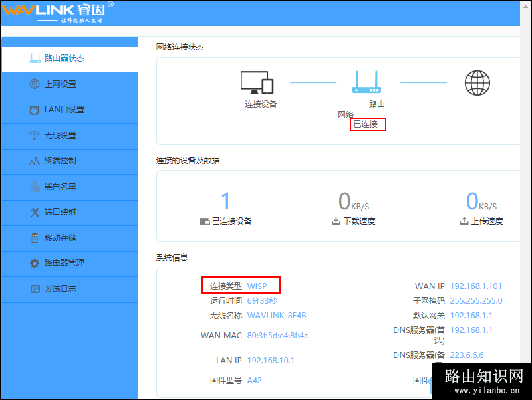Screen dimensions: 532x400
Task: Go to 端口映射 settings
Action: [x=70, y=212]
